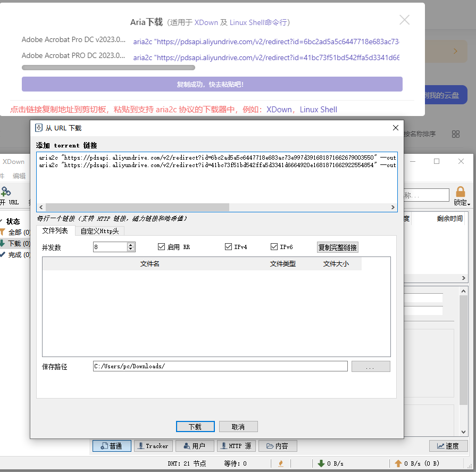
Task: Click the Linux Shell link in the red hint text
Action: click(x=319, y=109)
